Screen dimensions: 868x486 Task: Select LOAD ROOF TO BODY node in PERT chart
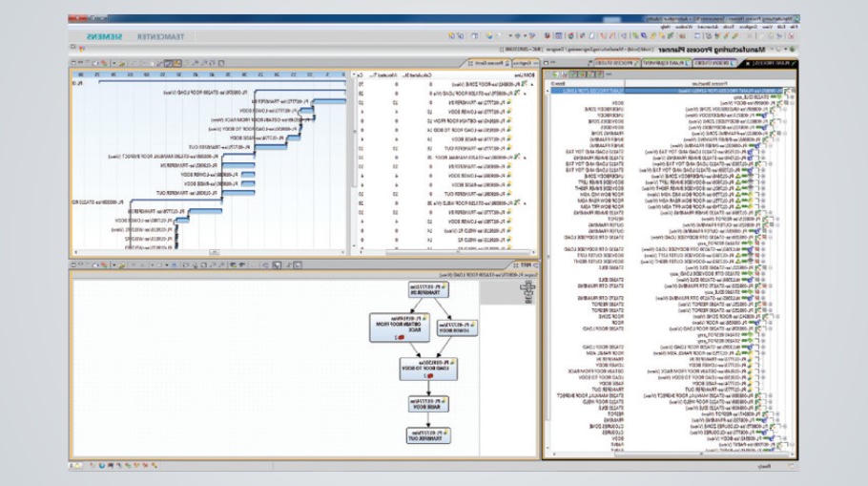428,369
